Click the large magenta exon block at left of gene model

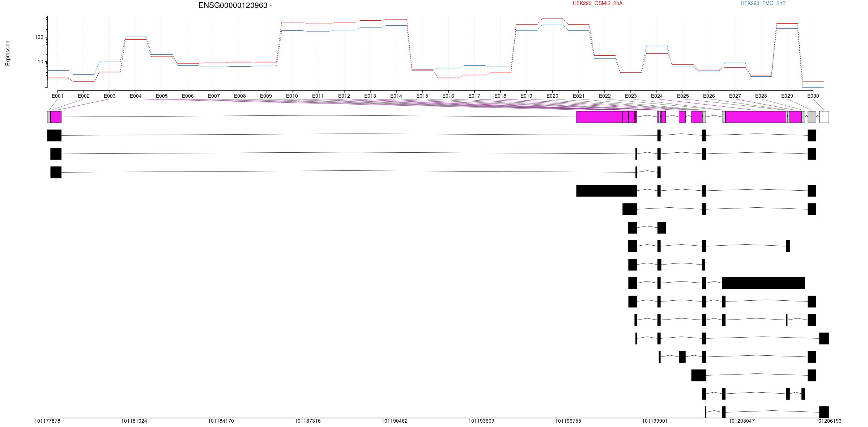point(56,117)
